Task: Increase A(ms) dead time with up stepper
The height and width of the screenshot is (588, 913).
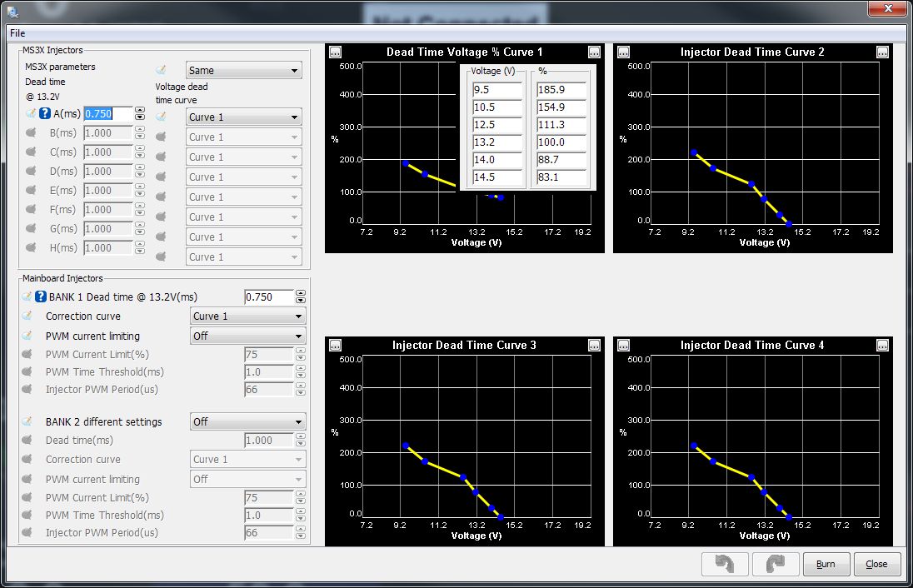Action: tap(140, 111)
